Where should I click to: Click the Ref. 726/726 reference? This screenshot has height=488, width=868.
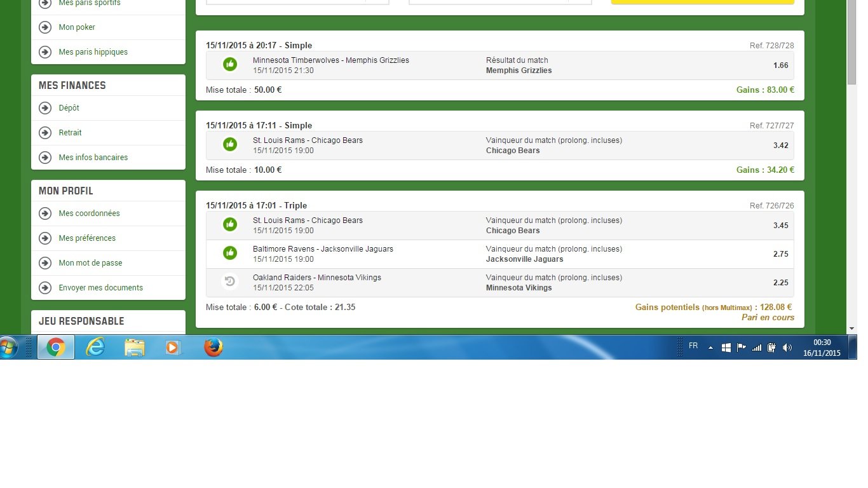771,206
